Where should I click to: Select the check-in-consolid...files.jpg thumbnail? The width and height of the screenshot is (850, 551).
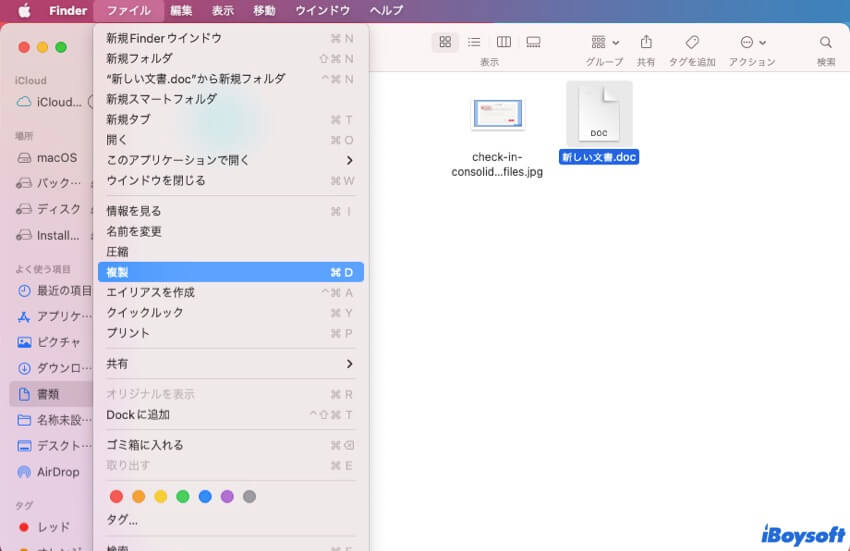[x=498, y=113]
